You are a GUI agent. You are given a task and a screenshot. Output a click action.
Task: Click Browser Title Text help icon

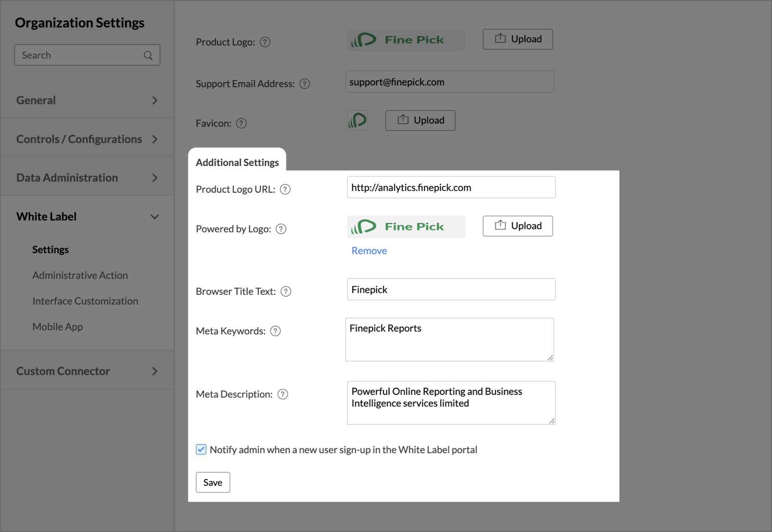point(286,291)
